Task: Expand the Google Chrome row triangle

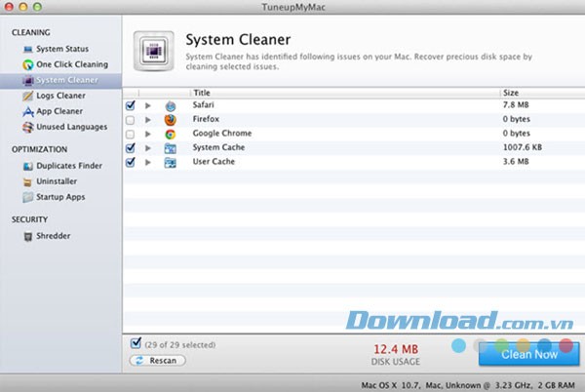Action: coord(148,135)
